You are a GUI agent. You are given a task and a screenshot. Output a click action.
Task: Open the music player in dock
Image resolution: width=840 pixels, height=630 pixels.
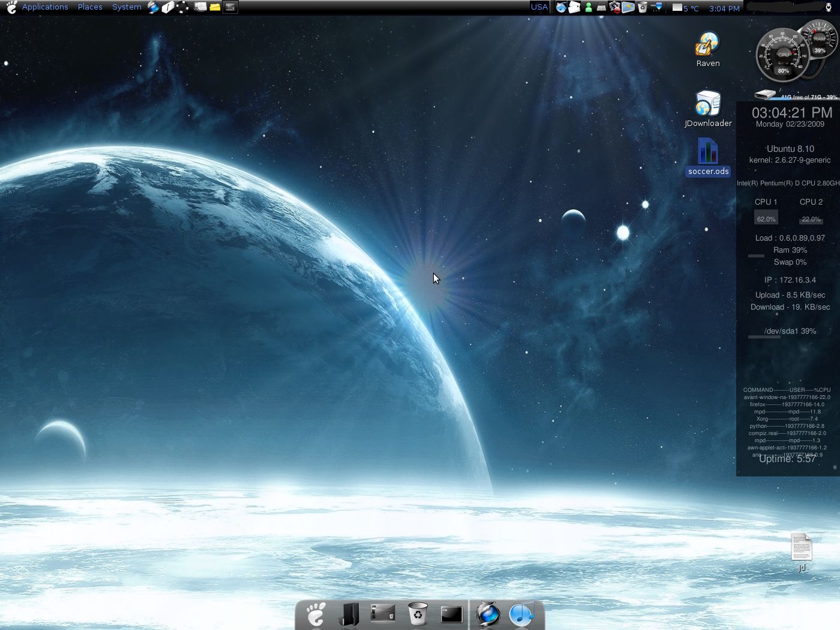coord(521,614)
